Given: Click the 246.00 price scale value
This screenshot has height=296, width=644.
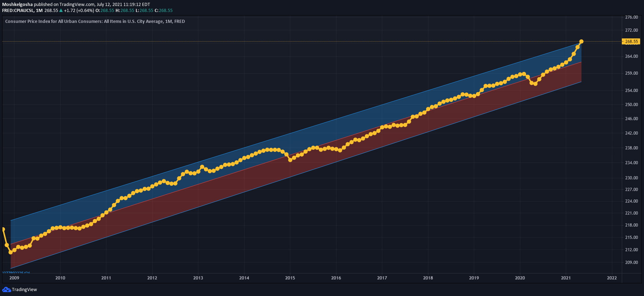Looking at the screenshot, I should (631, 119).
